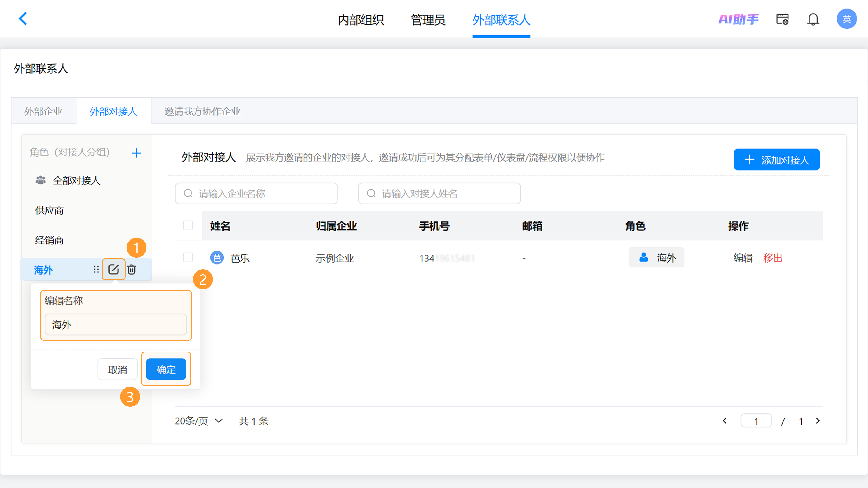Click the 示例企业 cell
The height and width of the screenshot is (488, 868).
coord(335,258)
